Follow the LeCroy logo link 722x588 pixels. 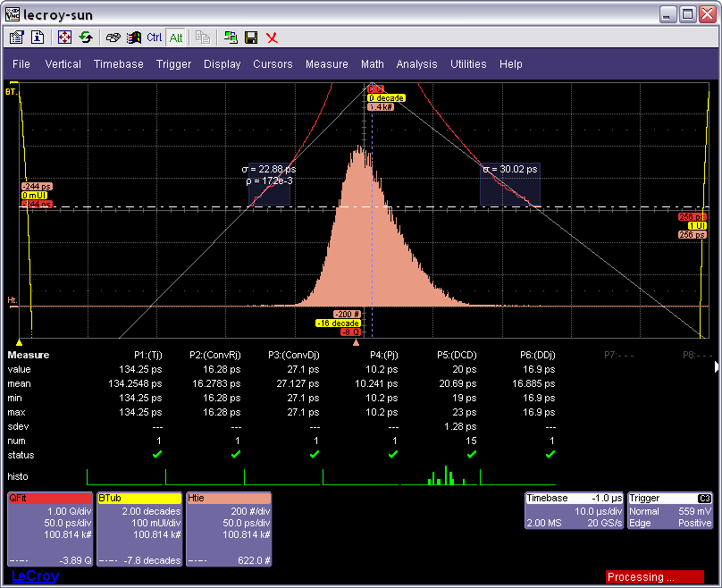coord(36,575)
